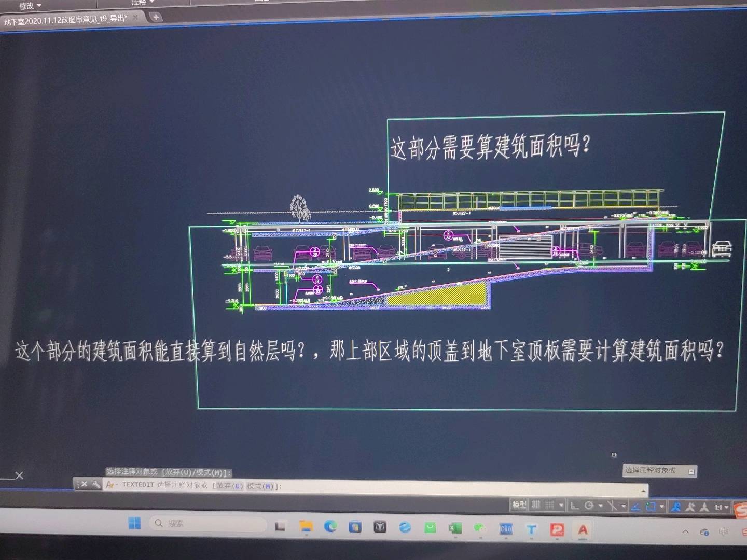747x560 pixels.
Task: Open polar tracking angle dropdown arrow
Action: (600, 506)
